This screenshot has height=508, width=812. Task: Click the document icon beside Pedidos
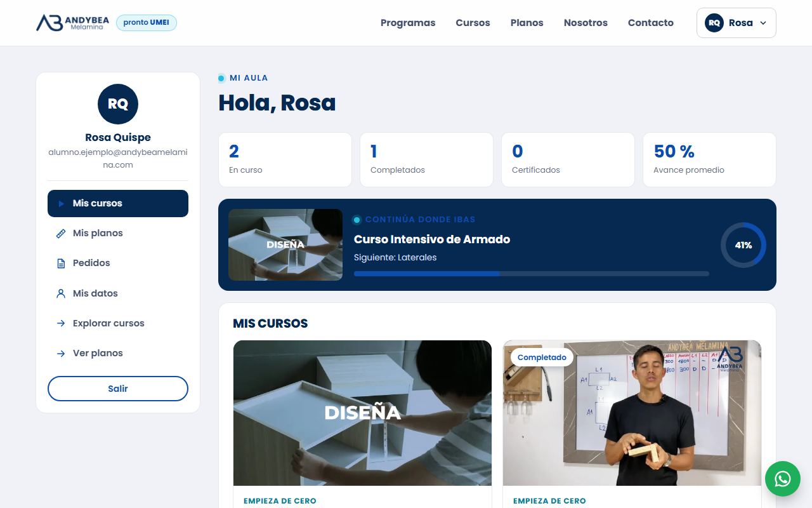[61, 264]
